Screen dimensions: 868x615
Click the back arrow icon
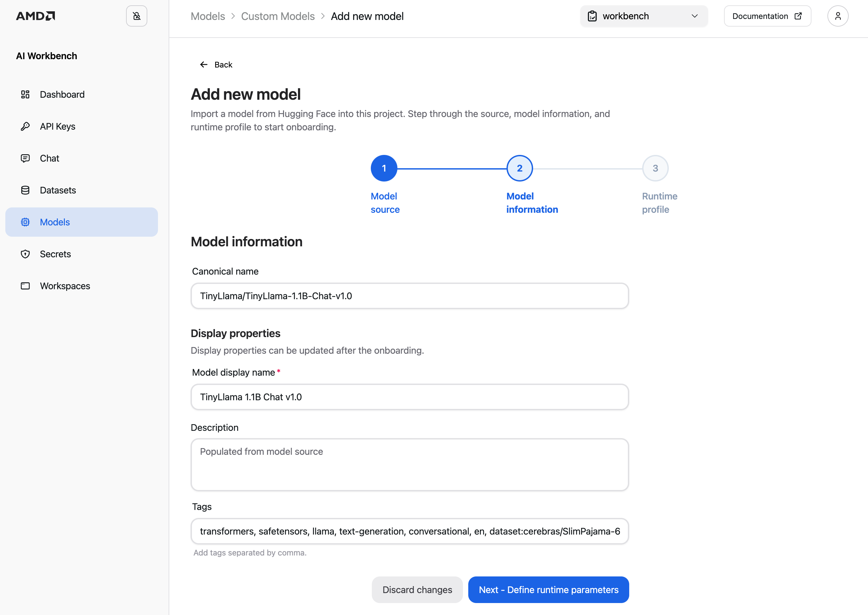click(204, 64)
